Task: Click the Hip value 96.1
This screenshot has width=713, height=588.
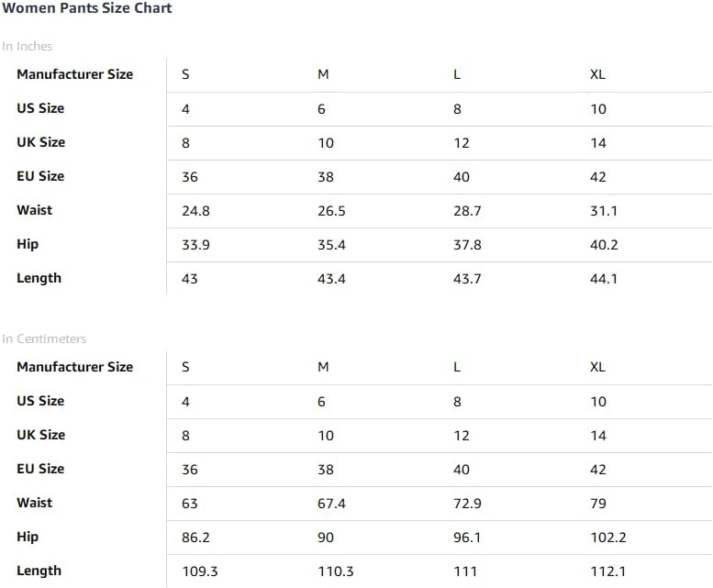Action: (x=467, y=538)
